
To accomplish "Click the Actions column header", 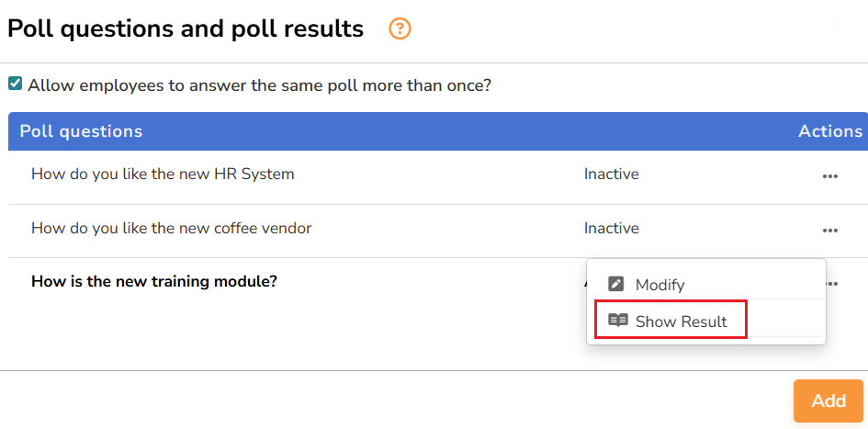I will click(829, 131).
